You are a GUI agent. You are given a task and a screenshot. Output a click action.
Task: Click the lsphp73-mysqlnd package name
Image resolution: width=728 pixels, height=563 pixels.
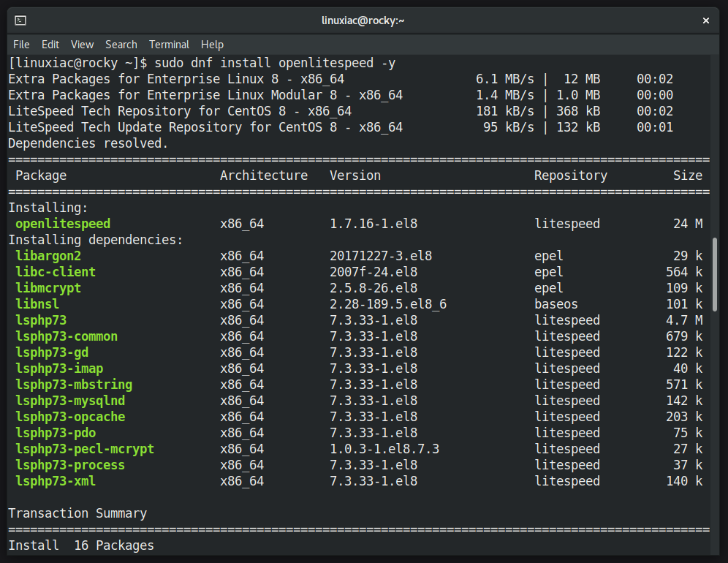point(70,401)
